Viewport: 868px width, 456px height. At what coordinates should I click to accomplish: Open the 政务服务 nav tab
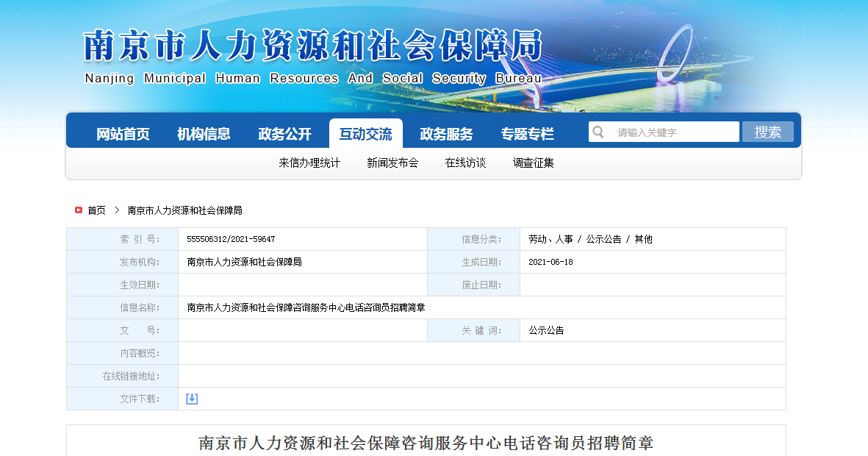(x=446, y=134)
